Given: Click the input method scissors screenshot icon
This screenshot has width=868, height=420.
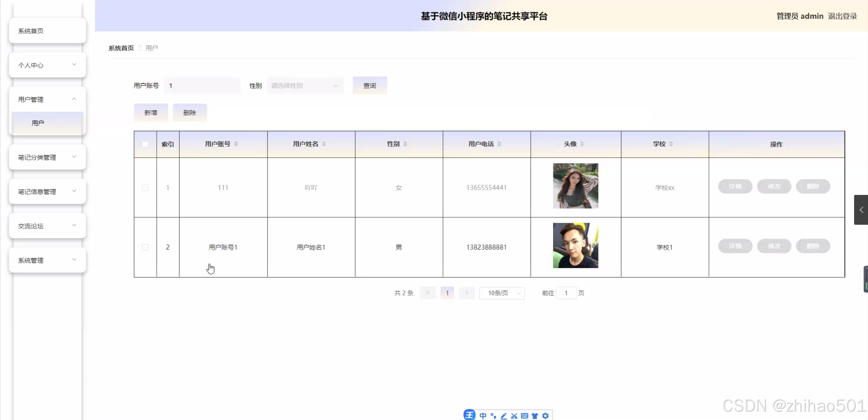Looking at the screenshot, I should tap(514, 416).
